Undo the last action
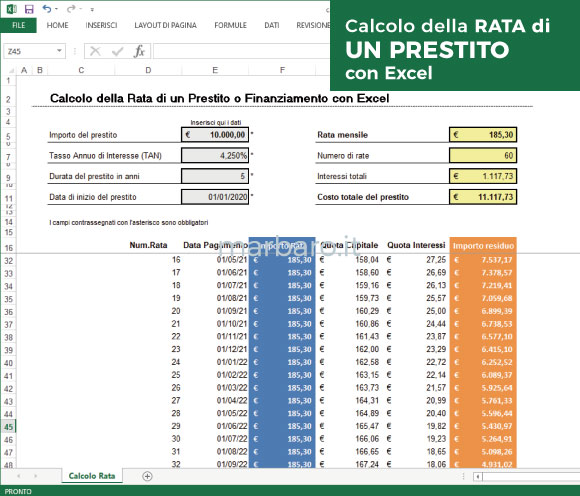The height and width of the screenshot is (496, 580). tap(46, 9)
